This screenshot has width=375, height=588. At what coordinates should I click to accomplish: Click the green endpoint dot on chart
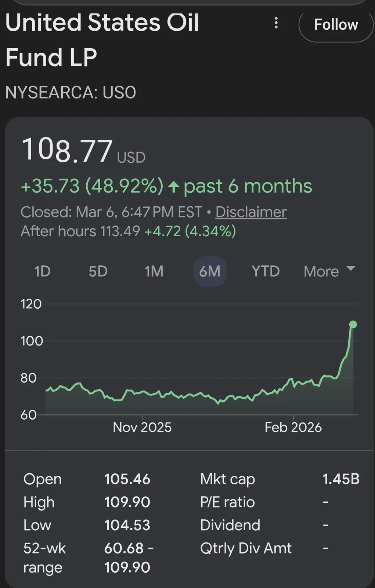click(353, 324)
